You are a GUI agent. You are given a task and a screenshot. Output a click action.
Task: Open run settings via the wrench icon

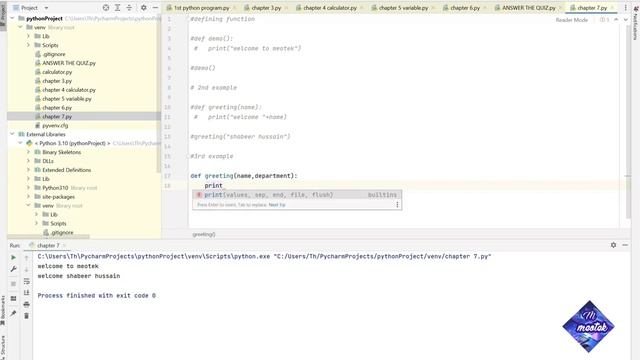tap(13, 269)
